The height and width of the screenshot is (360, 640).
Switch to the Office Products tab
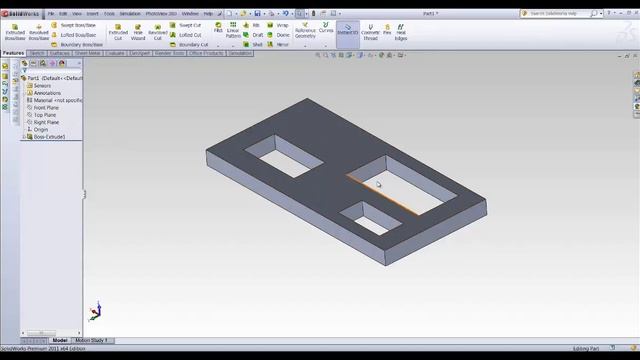coord(206,53)
